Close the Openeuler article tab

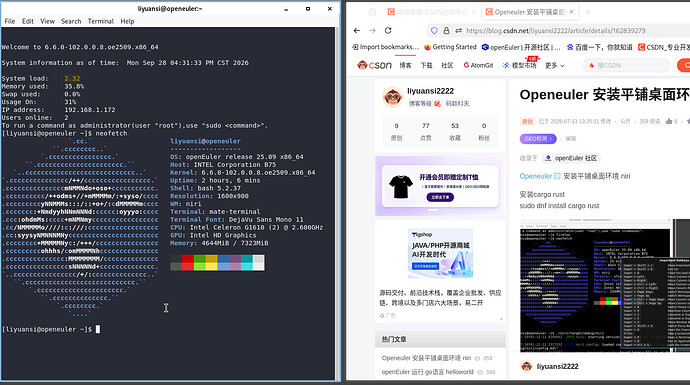(x=571, y=12)
